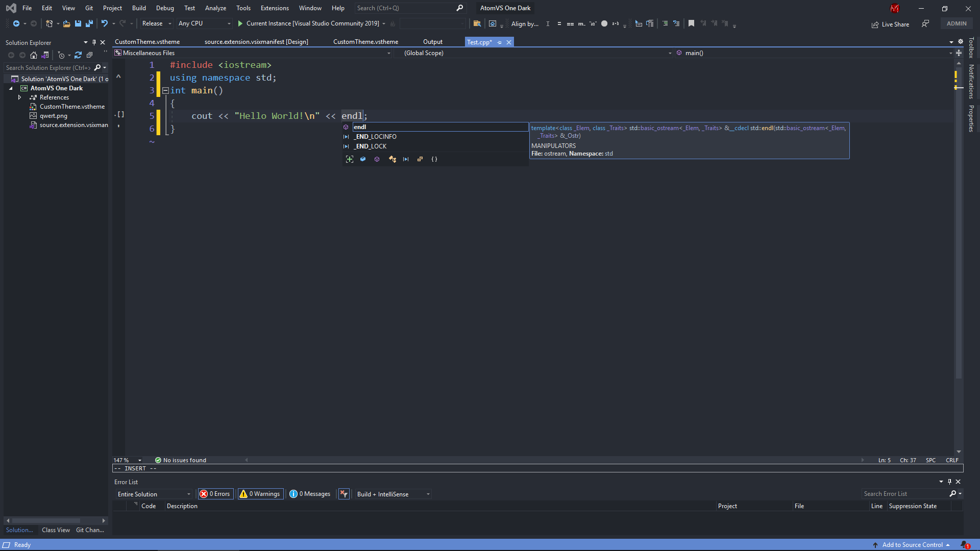Filter IntelliSense list to snippets
Image resolution: width=980 pixels, height=551 pixels.
[434, 159]
